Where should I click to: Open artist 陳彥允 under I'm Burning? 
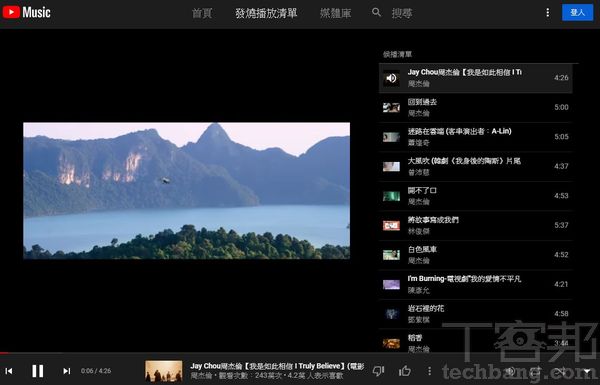418,290
